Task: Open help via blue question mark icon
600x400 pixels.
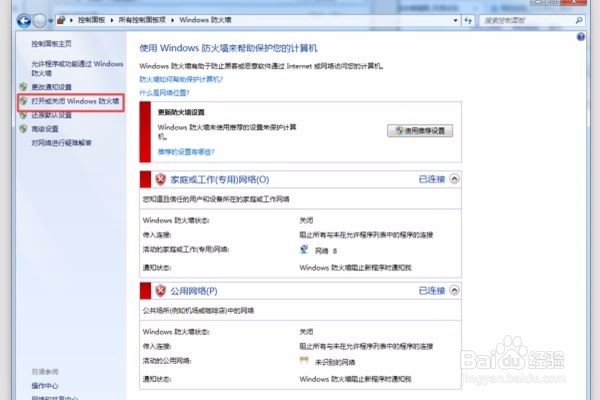Action: point(580,37)
